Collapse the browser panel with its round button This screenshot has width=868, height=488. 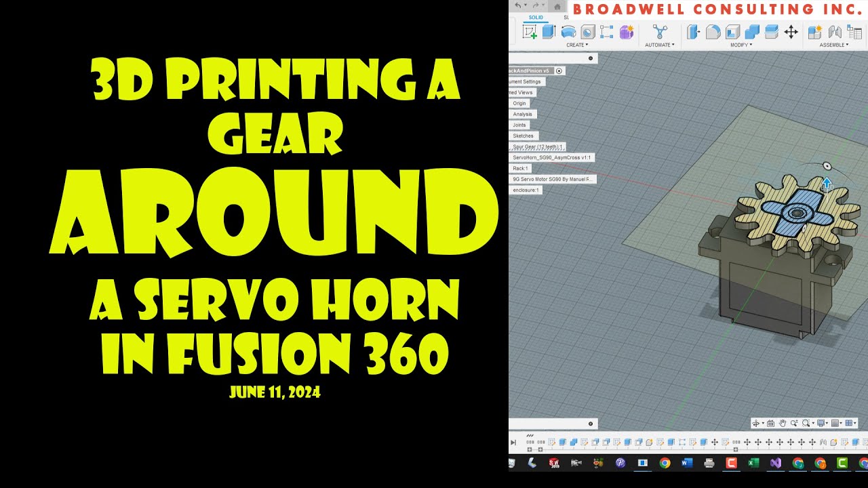[591, 58]
